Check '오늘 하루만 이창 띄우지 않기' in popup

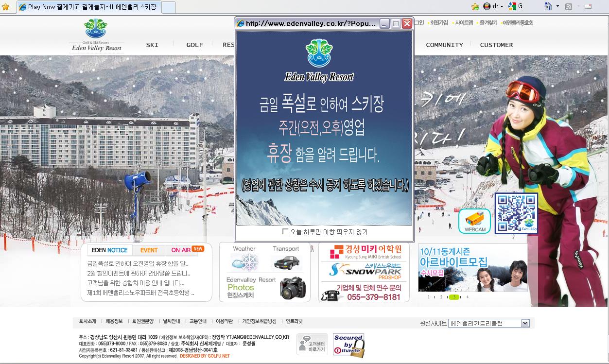(x=285, y=232)
